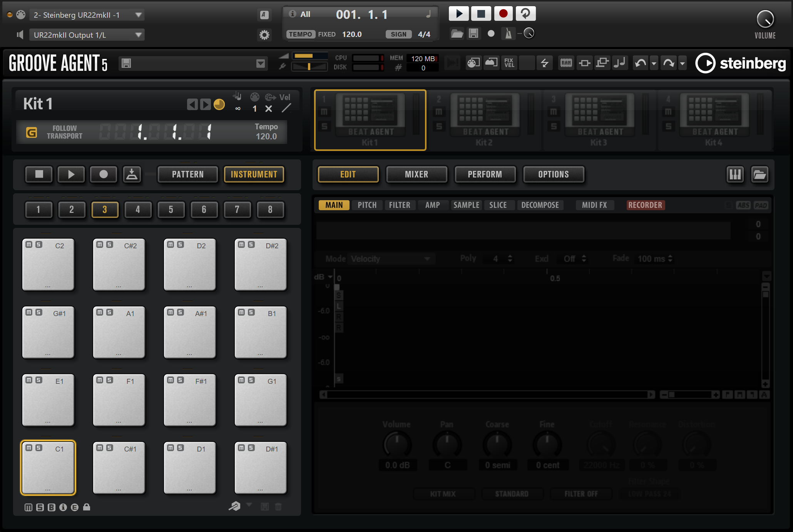Screen dimensions: 793x532
Task: Open the load browser folder icon in editor
Action: click(760, 174)
